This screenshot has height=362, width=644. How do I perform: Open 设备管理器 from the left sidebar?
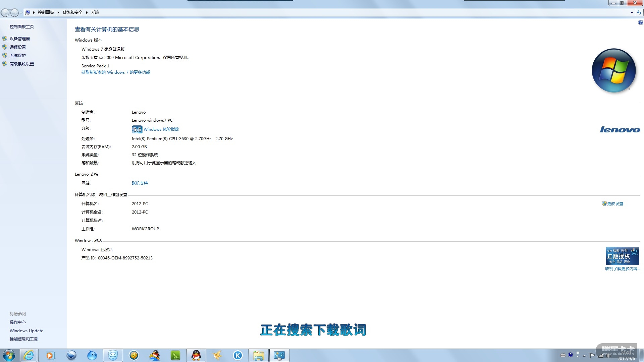tap(20, 39)
